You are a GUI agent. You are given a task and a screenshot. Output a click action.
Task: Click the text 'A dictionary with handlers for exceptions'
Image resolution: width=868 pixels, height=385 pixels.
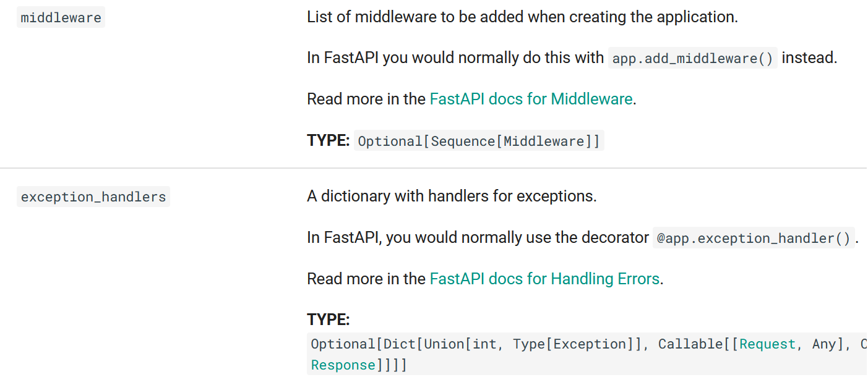click(x=452, y=197)
